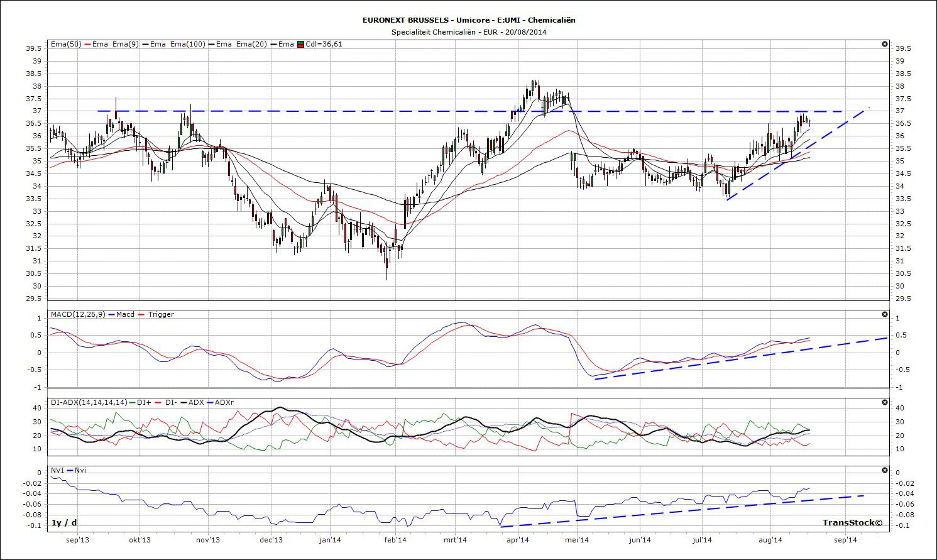The height and width of the screenshot is (560, 937).
Task: Click the okt'13 date axis label
Action: 140,540
